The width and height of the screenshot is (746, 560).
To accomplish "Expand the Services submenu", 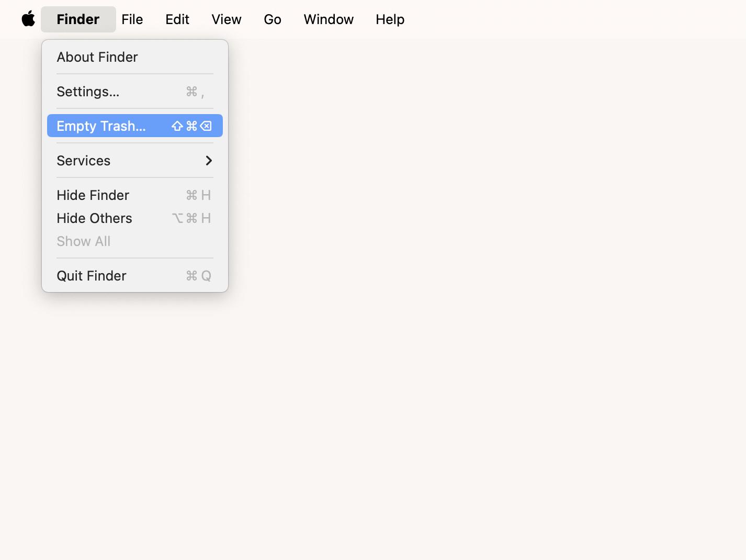I will coord(135,161).
